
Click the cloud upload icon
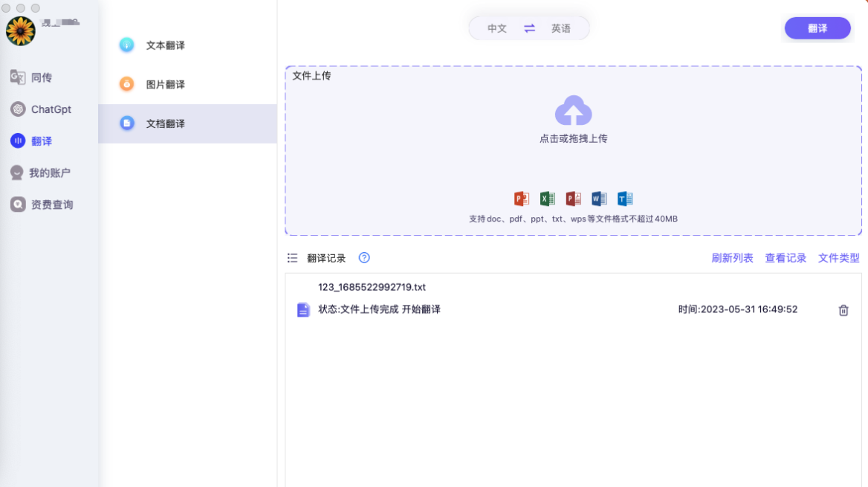[x=574, y=112]
